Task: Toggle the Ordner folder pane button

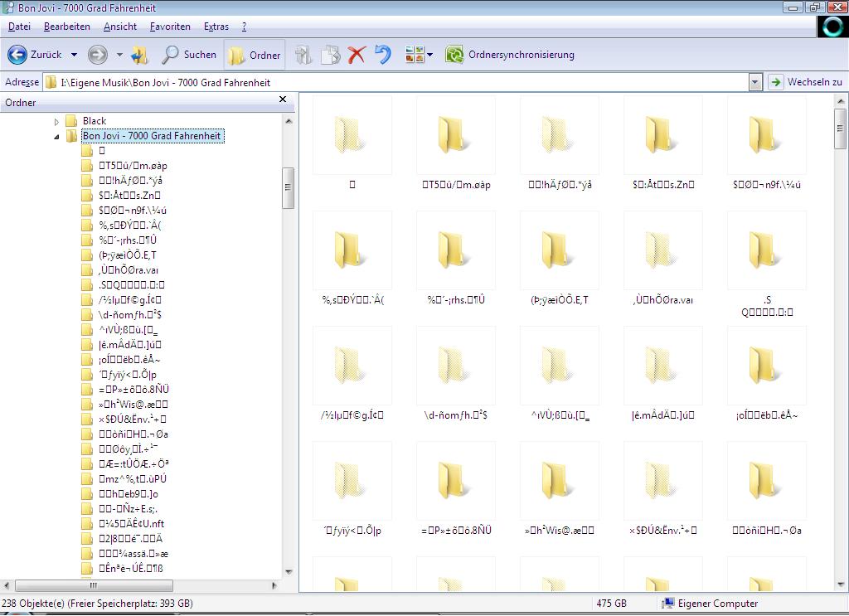Action: pyautogui.click(x=255, y=55)
